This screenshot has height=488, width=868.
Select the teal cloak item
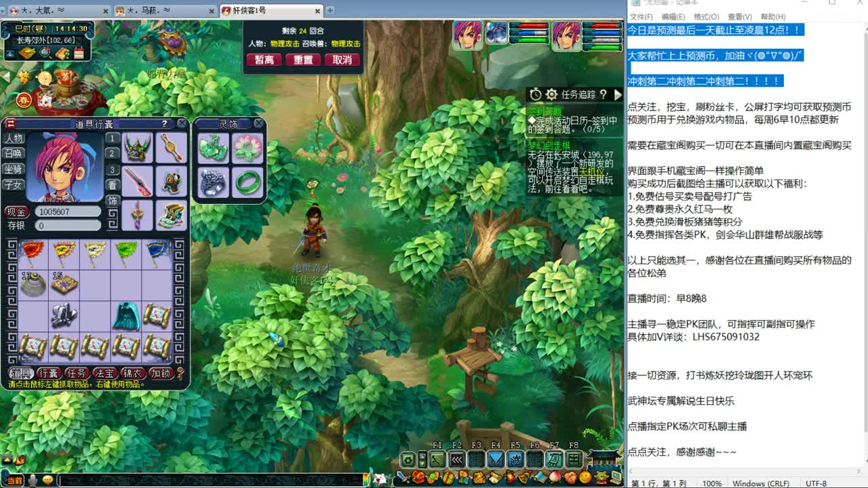(x=126, y=316)
